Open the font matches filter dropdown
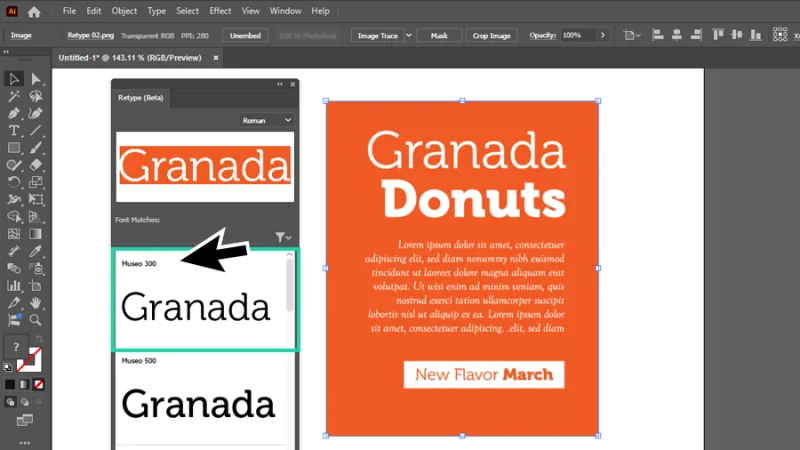The height and width of the screenshot is (450, 800). coord(283,237)
